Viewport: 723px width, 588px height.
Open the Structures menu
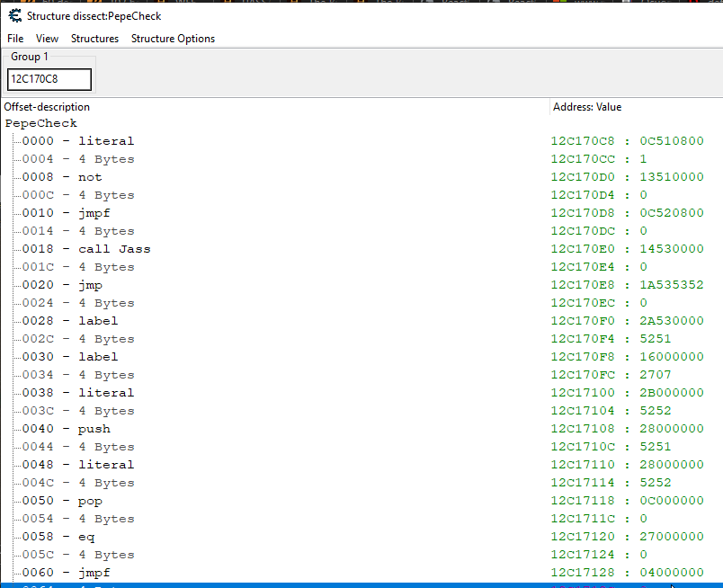[94, 39]
